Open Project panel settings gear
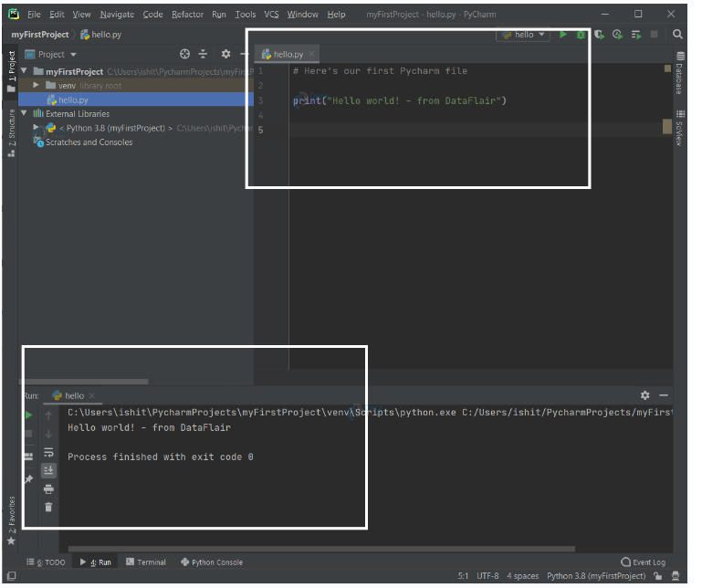Viewport: 702px width, 588px height. click(x=225, y=54)
